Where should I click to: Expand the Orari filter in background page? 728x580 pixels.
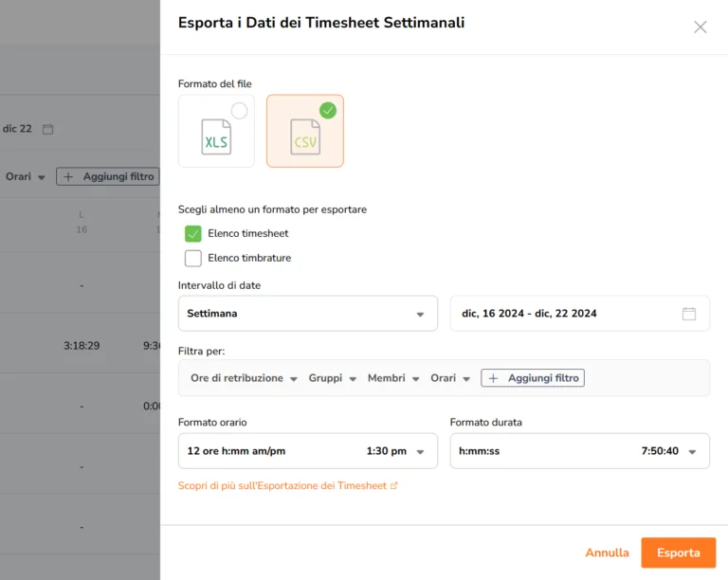click(x=25, y=177)
